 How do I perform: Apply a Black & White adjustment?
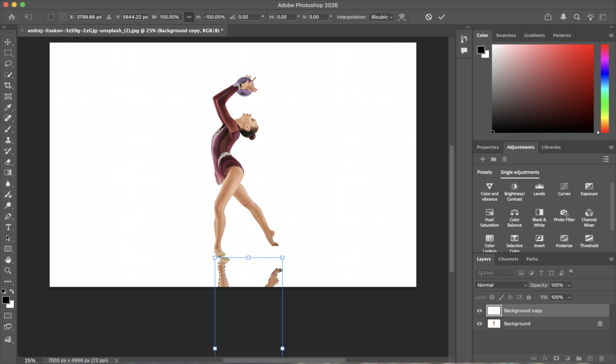tap(539, 216)
